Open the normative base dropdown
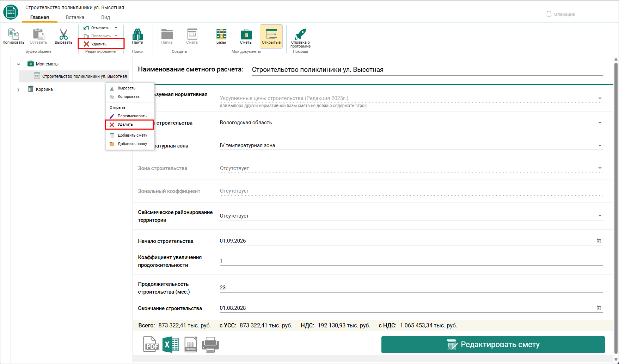The width and height of the screenshot is (619, 364). (x=600, y=98)
